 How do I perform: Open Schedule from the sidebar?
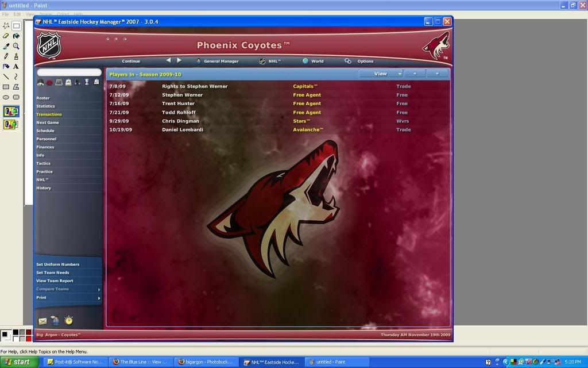[x=45, y=131]
